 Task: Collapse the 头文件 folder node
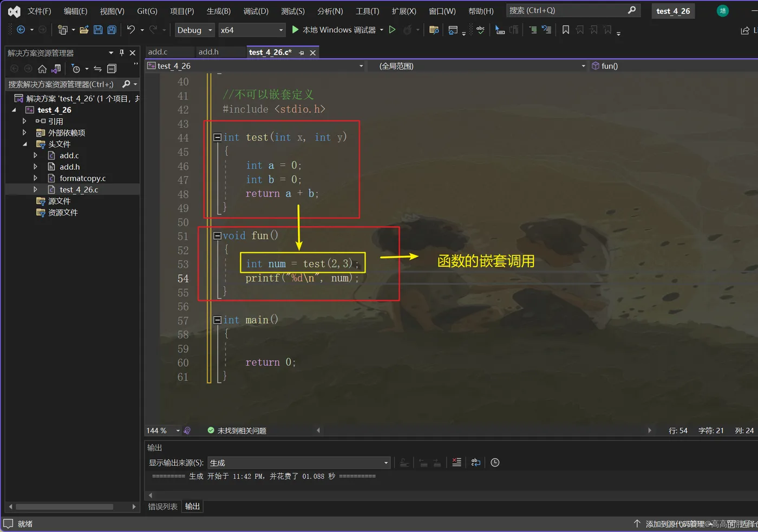coord(25,144)
